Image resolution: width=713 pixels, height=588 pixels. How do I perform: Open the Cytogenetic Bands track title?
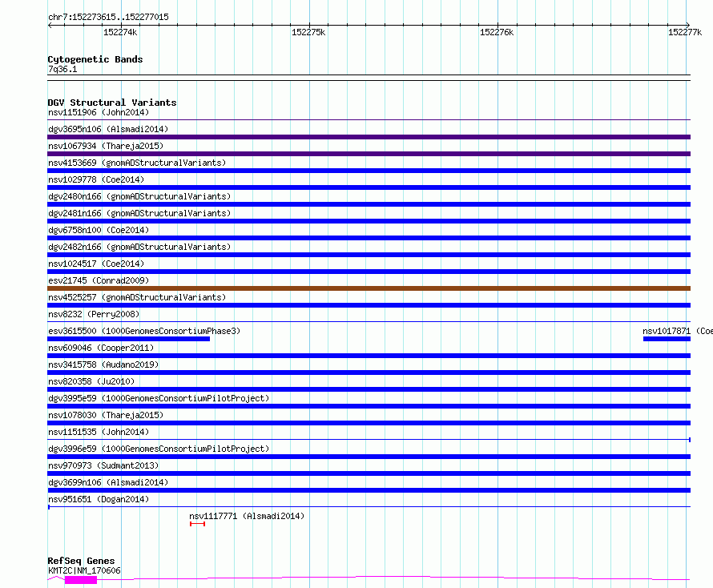pyautogui.click(x=95, y=59)
